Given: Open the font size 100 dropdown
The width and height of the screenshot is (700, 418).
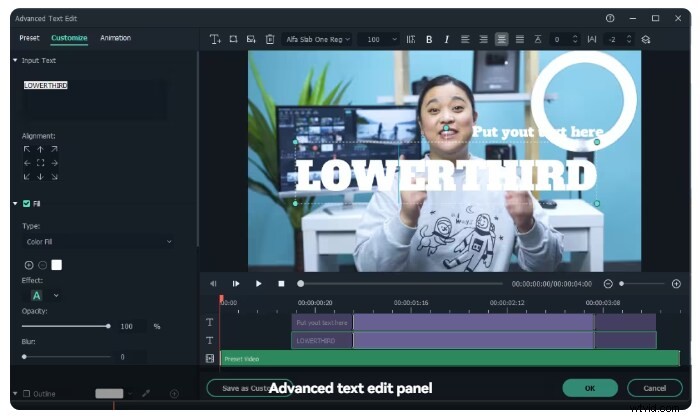Looking at the screenshot, I should (x=380, y=39).
